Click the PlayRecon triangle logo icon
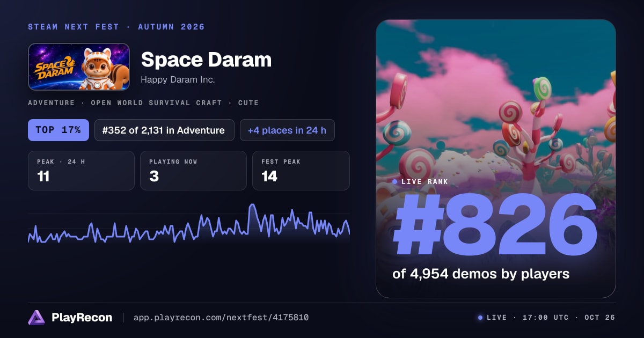This screenshot has width=644, height=338. click(x=36, y=318)
